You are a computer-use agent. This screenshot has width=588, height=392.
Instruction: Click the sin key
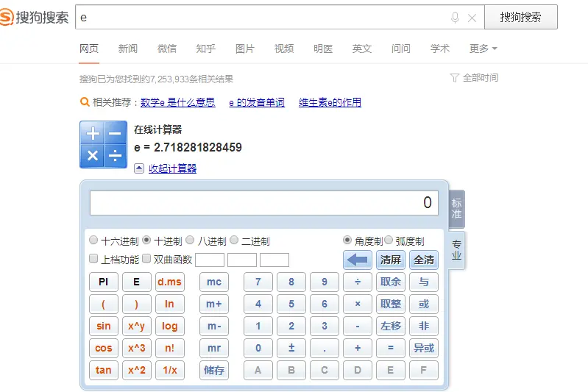104,326
